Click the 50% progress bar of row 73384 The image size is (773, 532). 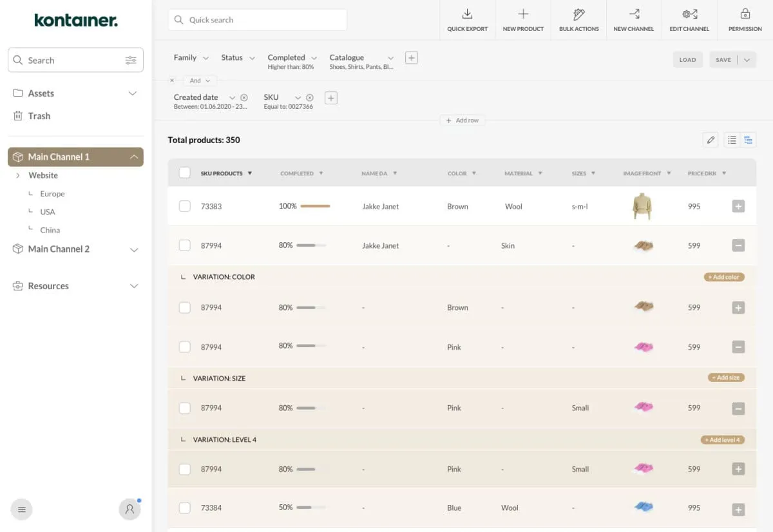[311, 508]
